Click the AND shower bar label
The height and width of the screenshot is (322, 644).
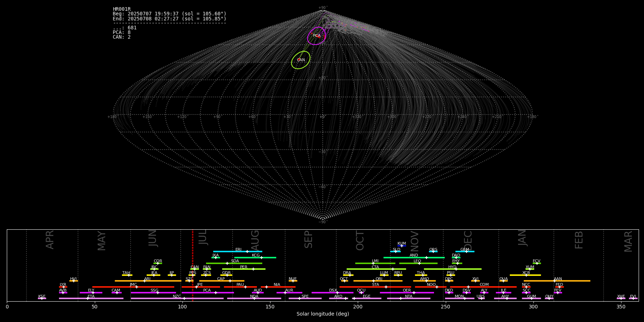tap(414, 255)
